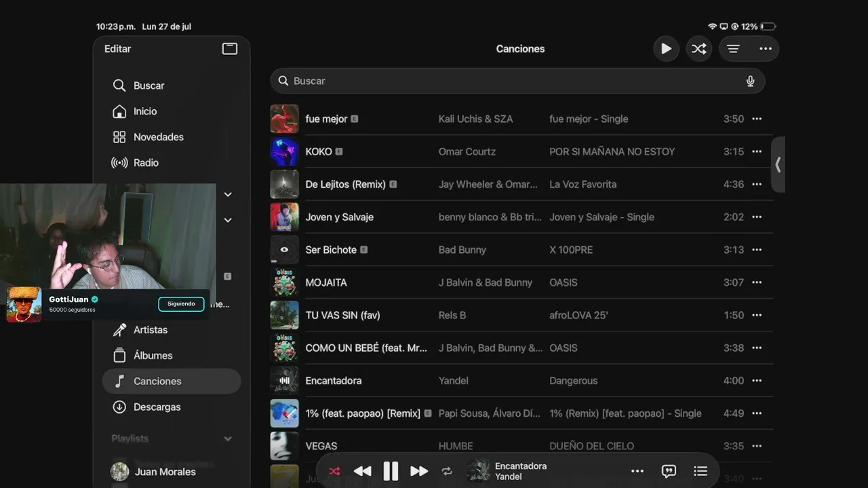Open player bar more options

[x=637, y=471]
